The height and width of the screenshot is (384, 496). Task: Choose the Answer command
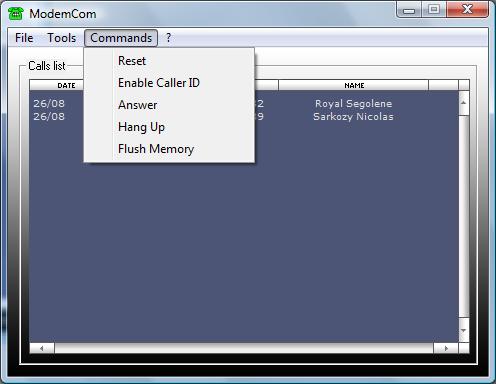(x=169, y=105)
